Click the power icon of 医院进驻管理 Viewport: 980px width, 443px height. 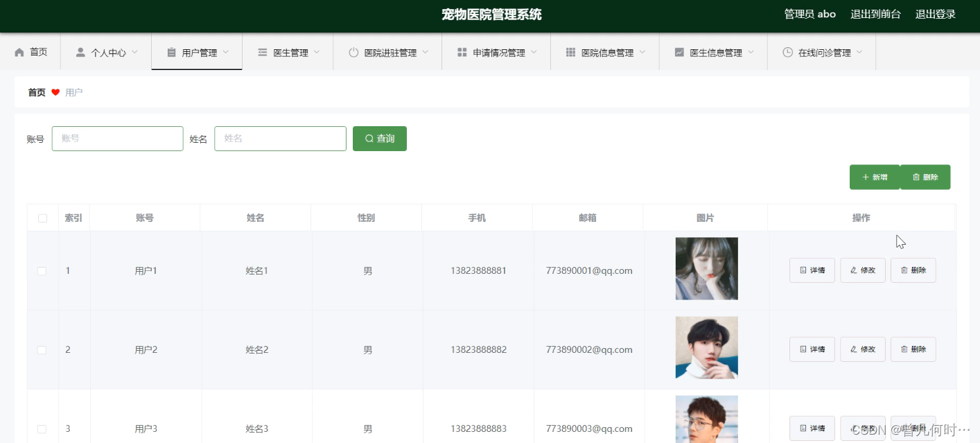[x=353, y=52]
